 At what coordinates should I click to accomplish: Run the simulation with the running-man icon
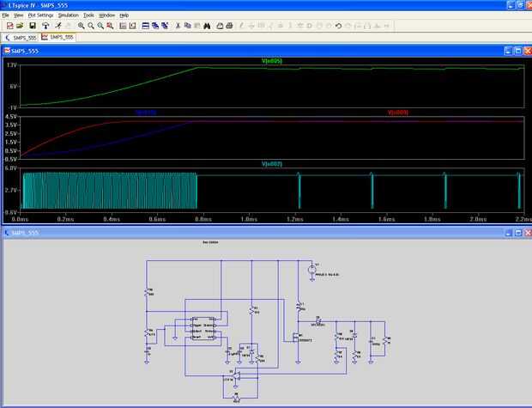[x=57, y=27]
